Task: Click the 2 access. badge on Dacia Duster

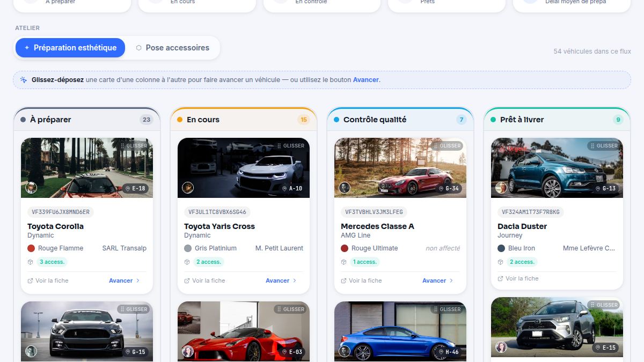Action: pos(522,262)
